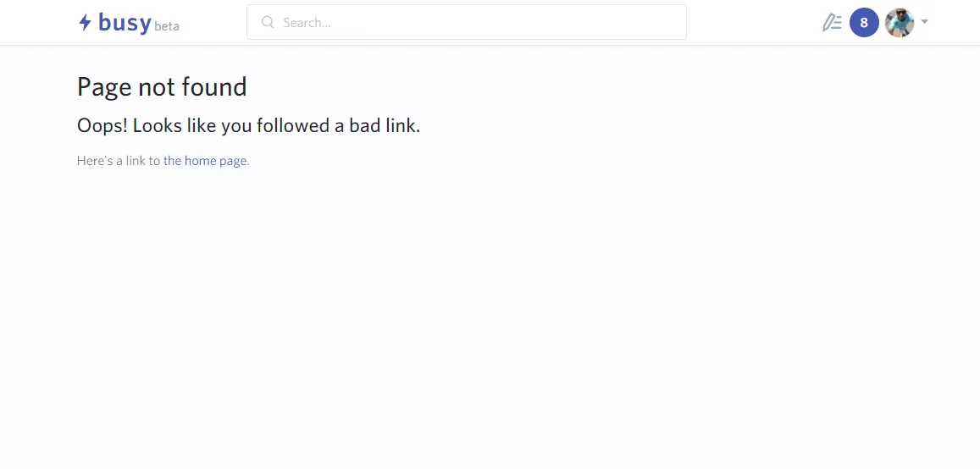Viewport: 980px width, 469px height.
Task: Select the Page not found heading
Action: (162, 87)
